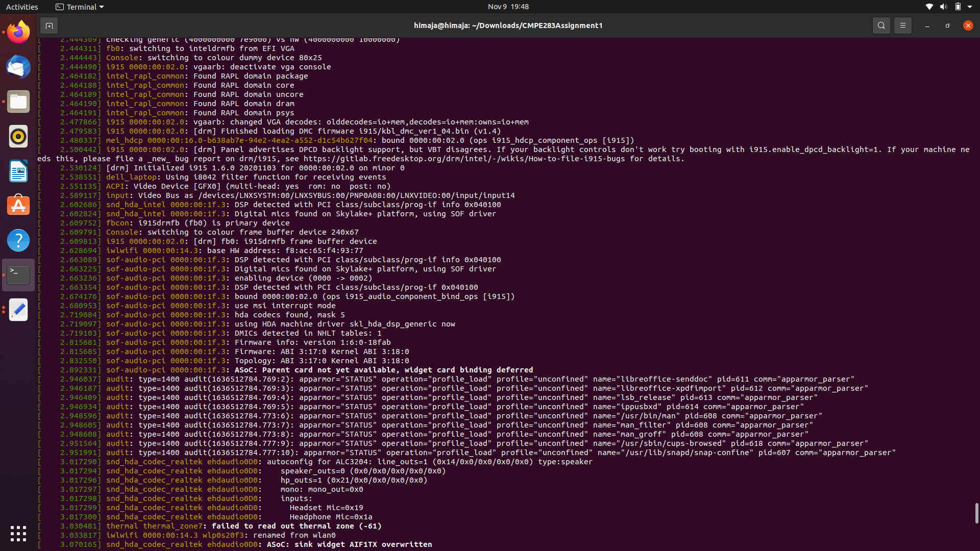Image resolution: width=980 pixels, height=551 pixels.
Task: Launch Firefox from the dock
Action: 18,32
